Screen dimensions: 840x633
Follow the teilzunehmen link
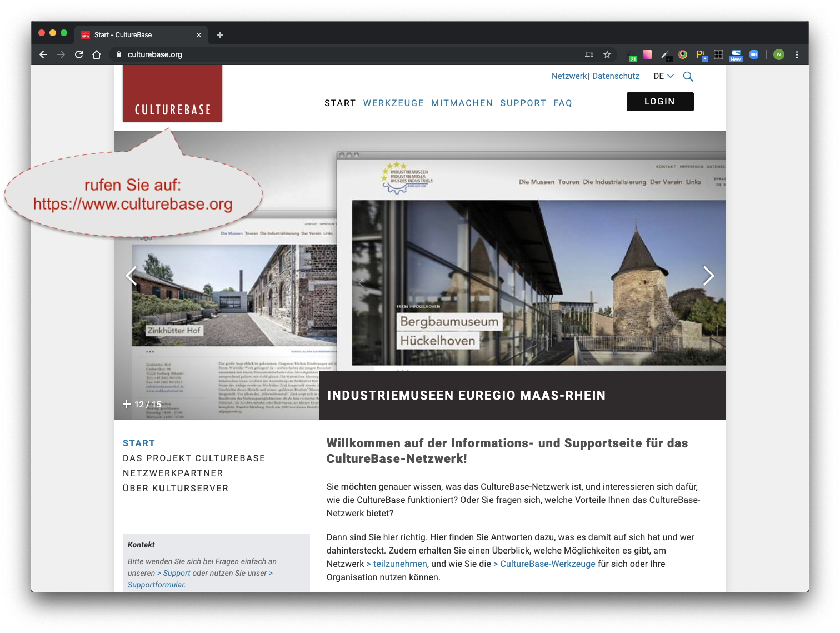[397, 564]
